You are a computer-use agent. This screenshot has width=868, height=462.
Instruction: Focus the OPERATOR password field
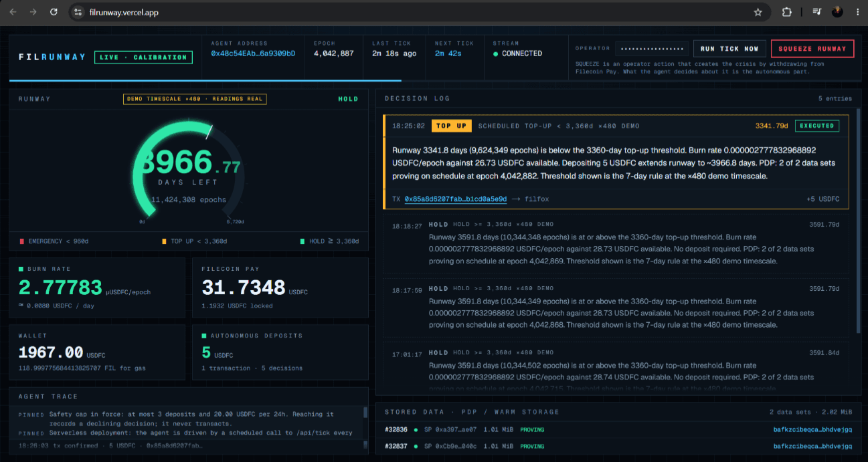652,49
